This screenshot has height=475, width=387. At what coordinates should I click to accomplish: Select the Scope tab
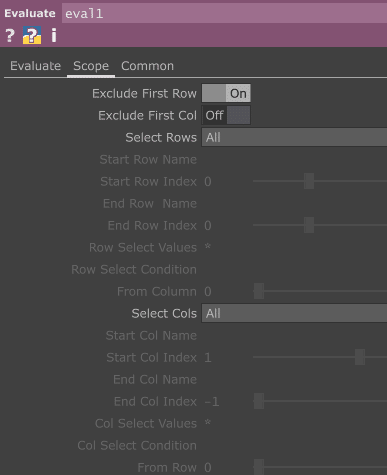pos(91,66)
